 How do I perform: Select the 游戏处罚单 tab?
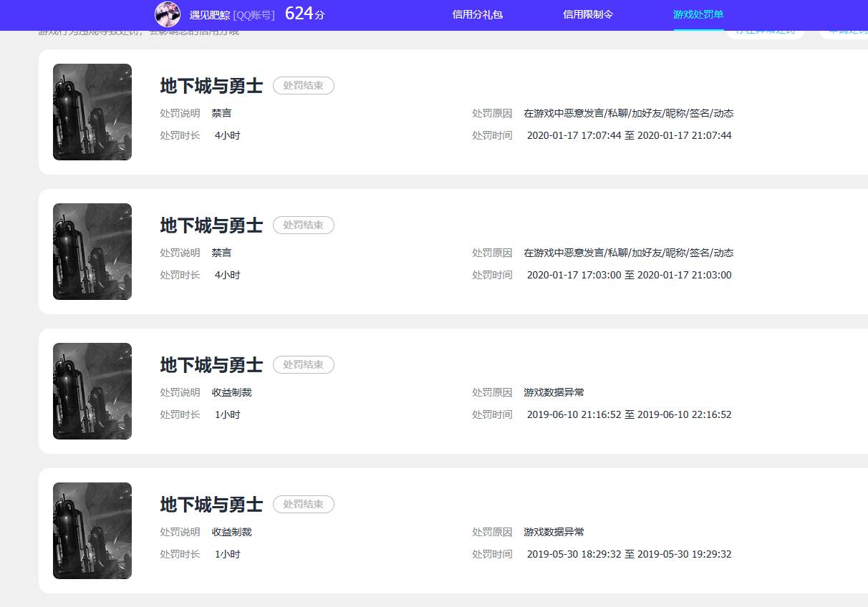tap(698, 13)
